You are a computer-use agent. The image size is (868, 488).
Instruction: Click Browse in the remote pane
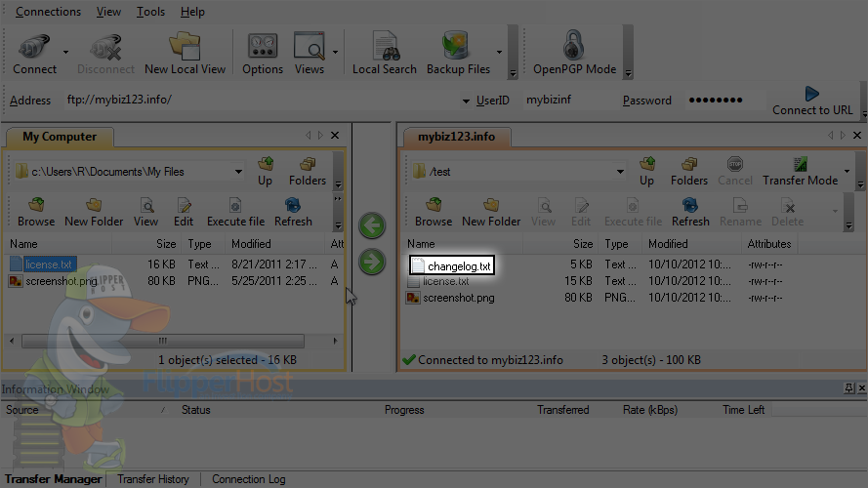(x=434, y=213)
